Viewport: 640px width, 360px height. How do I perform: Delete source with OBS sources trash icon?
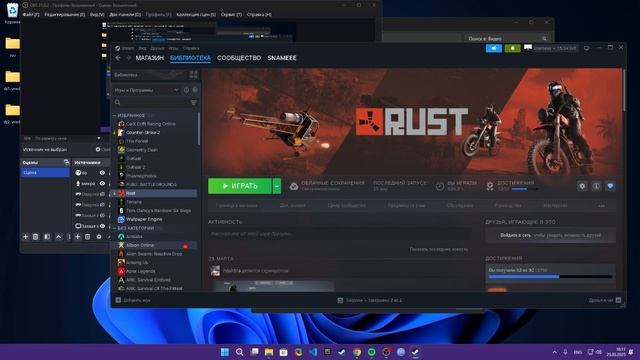point(87,237)
